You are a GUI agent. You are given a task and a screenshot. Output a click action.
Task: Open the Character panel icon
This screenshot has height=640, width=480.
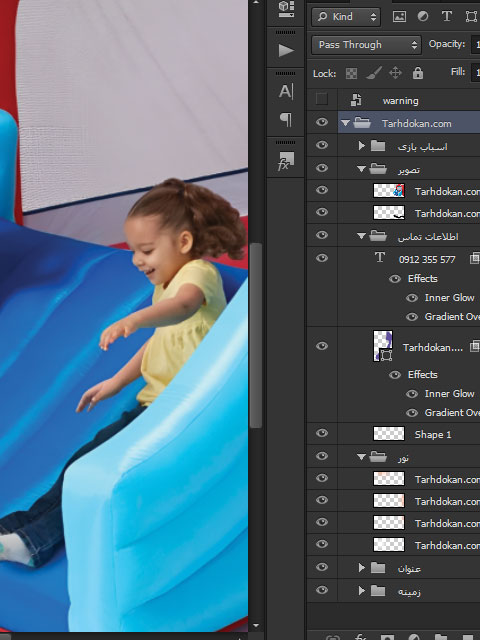[286, 91]
